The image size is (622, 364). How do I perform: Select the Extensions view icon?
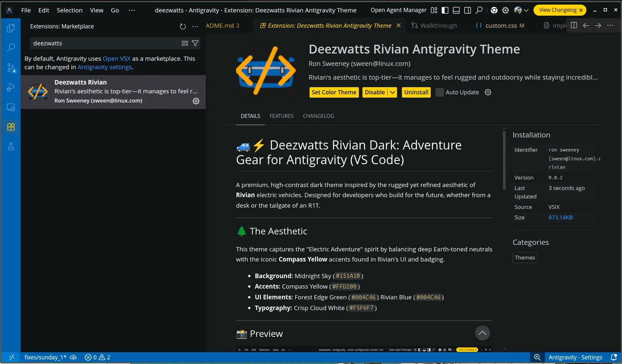[11, 127]
